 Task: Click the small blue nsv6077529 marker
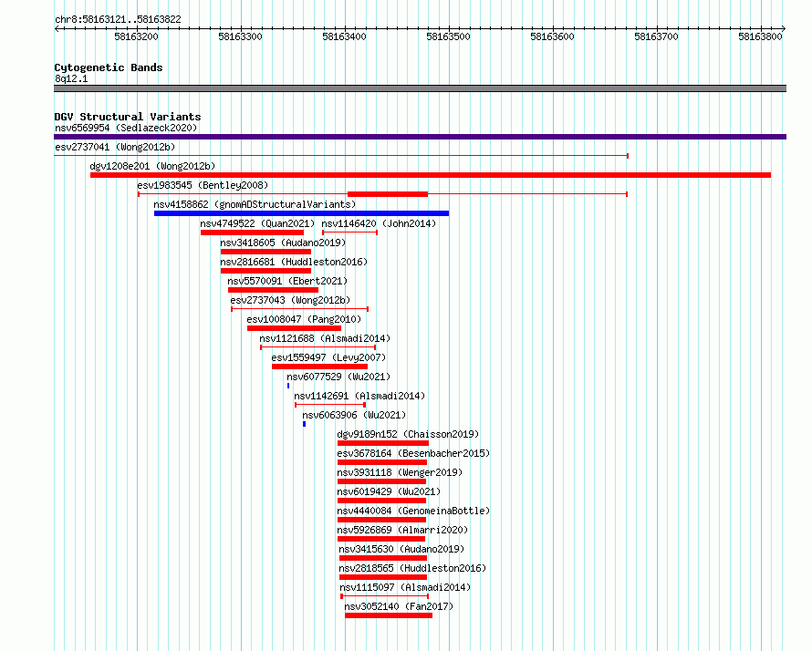[288, 386]
